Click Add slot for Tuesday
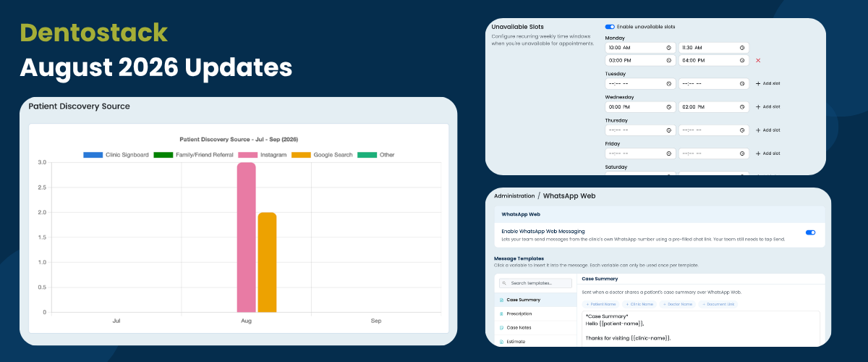The width and height of the screenshot is (868, 362). 767,83
